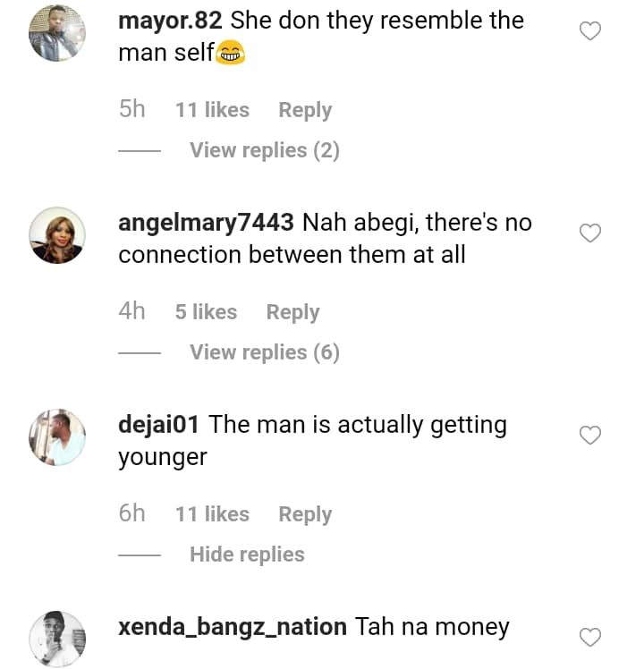The width and height of the screenshot is (644, 669).
Task: Tap the heart on dejai01's comment
Action: (x=590, y=436)
